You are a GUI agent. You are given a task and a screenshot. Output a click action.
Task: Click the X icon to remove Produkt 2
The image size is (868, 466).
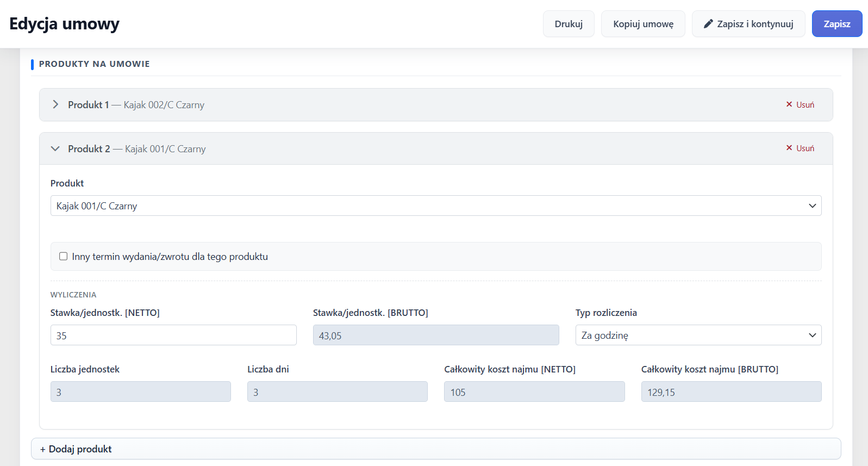click(x=789, y=148)
